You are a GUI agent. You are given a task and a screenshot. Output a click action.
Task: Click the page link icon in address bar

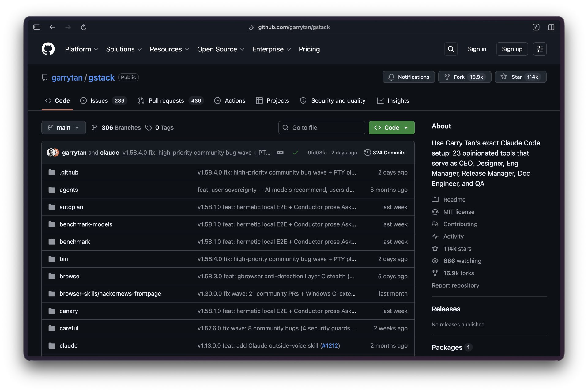coord(252,27)
